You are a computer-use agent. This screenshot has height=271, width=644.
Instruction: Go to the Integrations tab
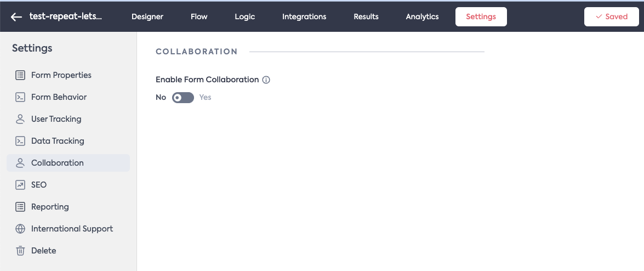[x=304, y=16]
